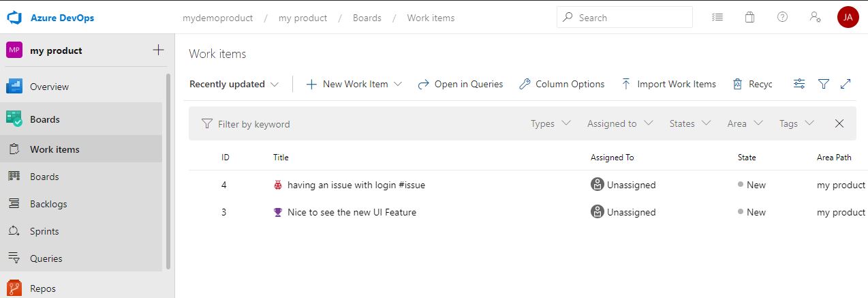868x298 pixels.
Task: Click the Azure DevOps logo icon
Action: coord(15,18)
